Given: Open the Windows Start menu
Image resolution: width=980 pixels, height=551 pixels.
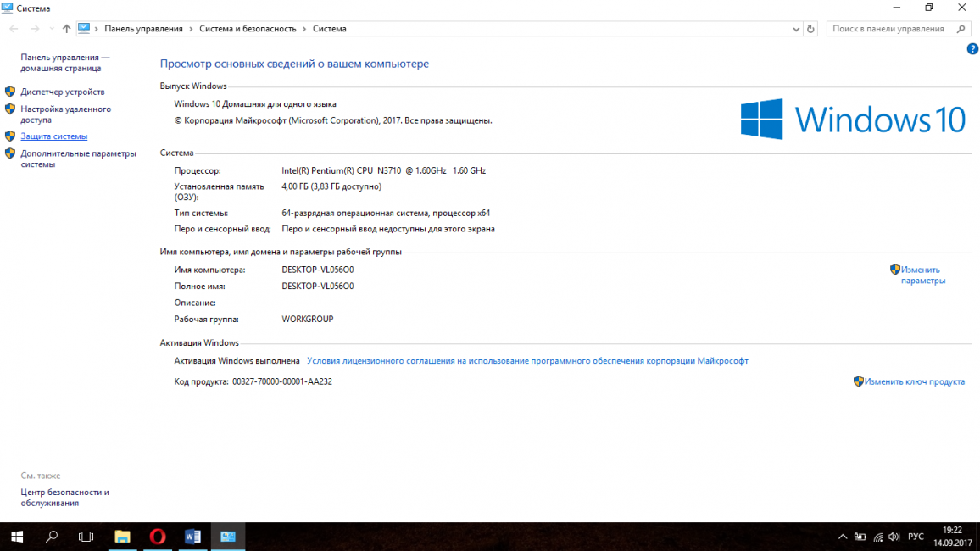Looking at the screenshot, I should (17, 537).
